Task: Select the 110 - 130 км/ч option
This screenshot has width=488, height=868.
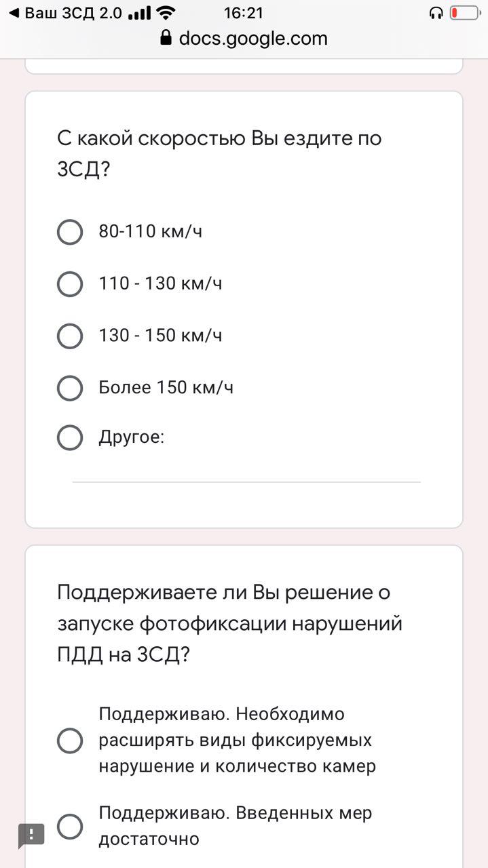Action: pyautogui.click(x=69, y=284)
